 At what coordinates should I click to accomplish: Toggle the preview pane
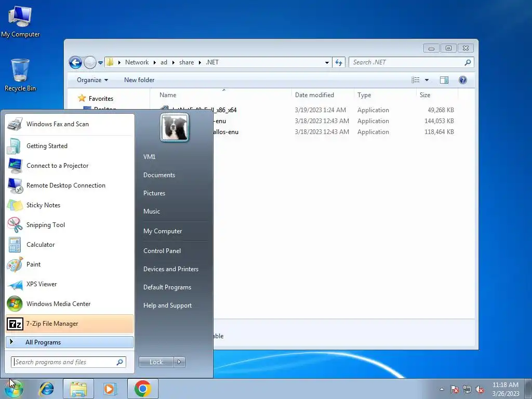click(444, 80)
